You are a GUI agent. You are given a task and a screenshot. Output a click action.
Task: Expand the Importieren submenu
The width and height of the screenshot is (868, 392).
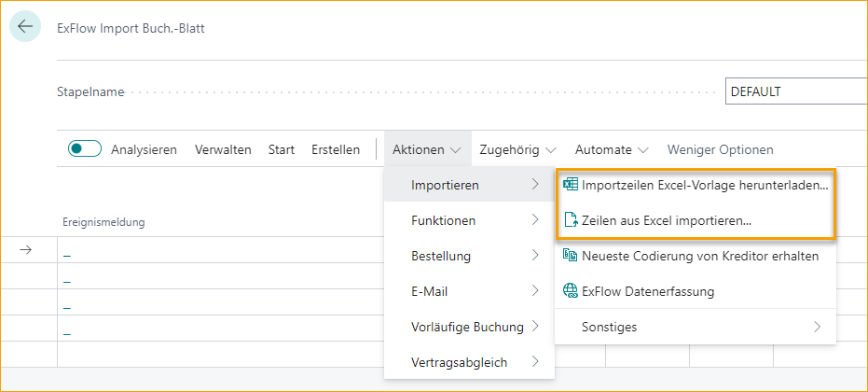pos(470,185)
